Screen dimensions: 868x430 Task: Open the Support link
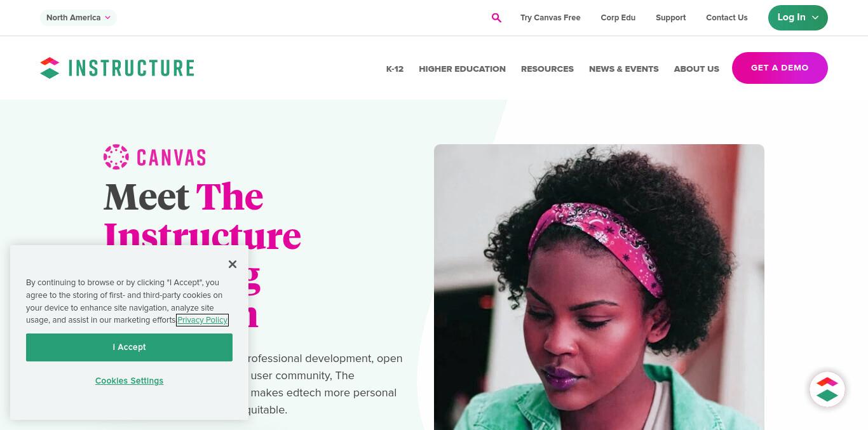coord(670,18)
